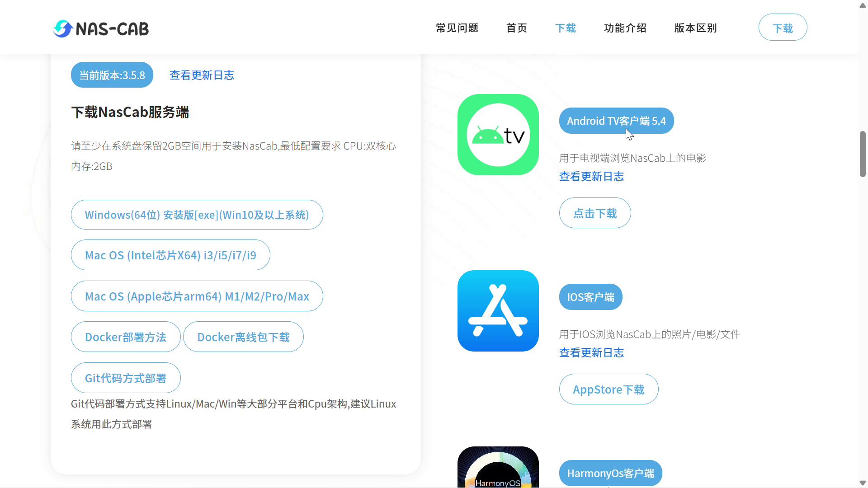
Task: View 查看更新日志 beside current version badge
Action: coord(202,75)
